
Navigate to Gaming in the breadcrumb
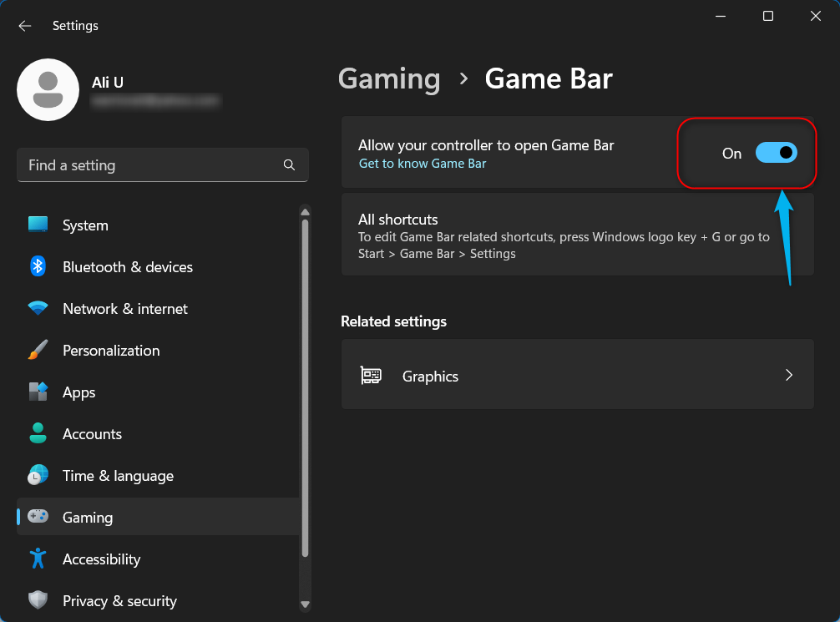click(x=389, y=79)
